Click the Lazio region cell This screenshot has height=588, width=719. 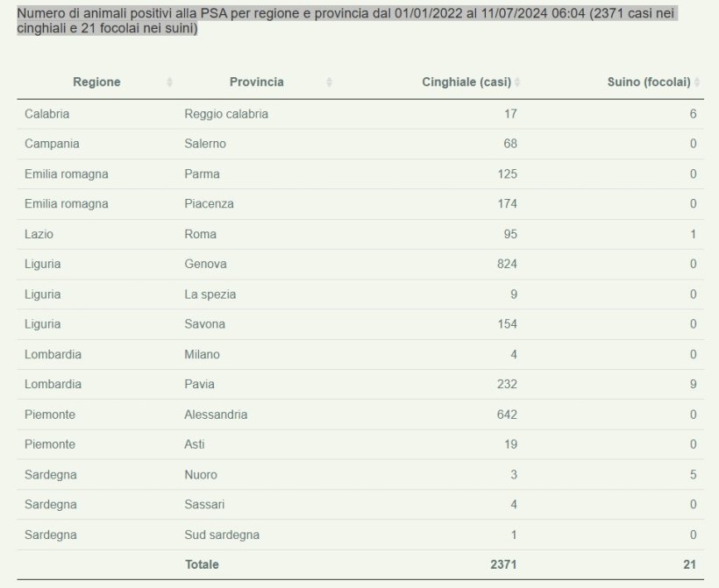(x=39, y=234)
